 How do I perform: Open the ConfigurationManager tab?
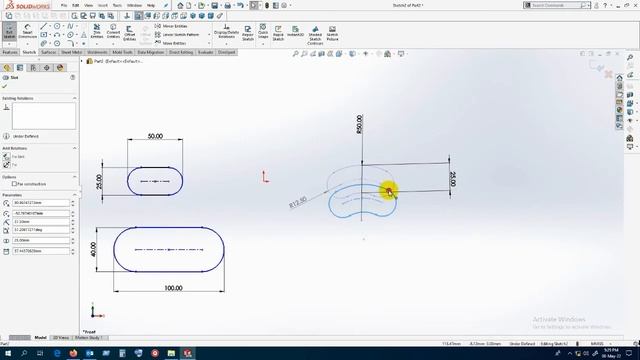pos(33,68)
